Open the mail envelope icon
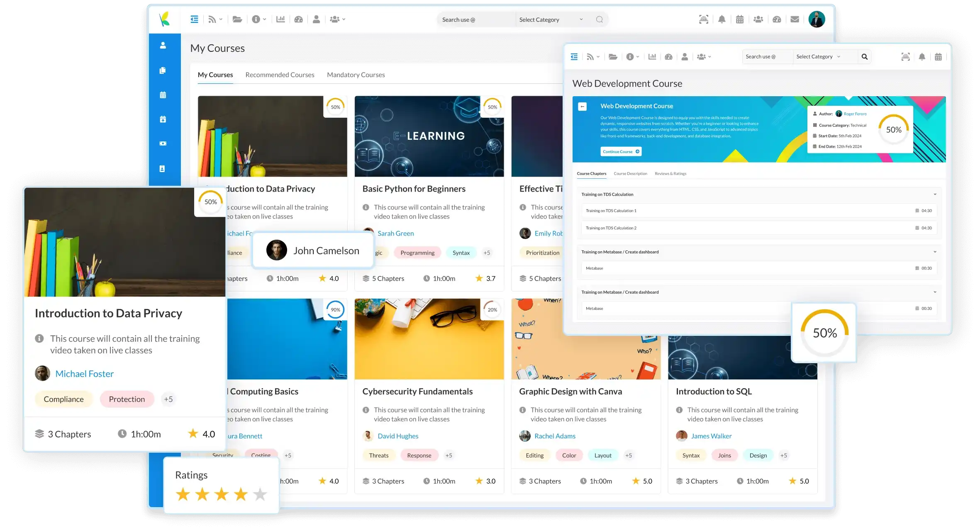Screen dimensions: 980x532 pyautogui.click(x=795, y=19)
